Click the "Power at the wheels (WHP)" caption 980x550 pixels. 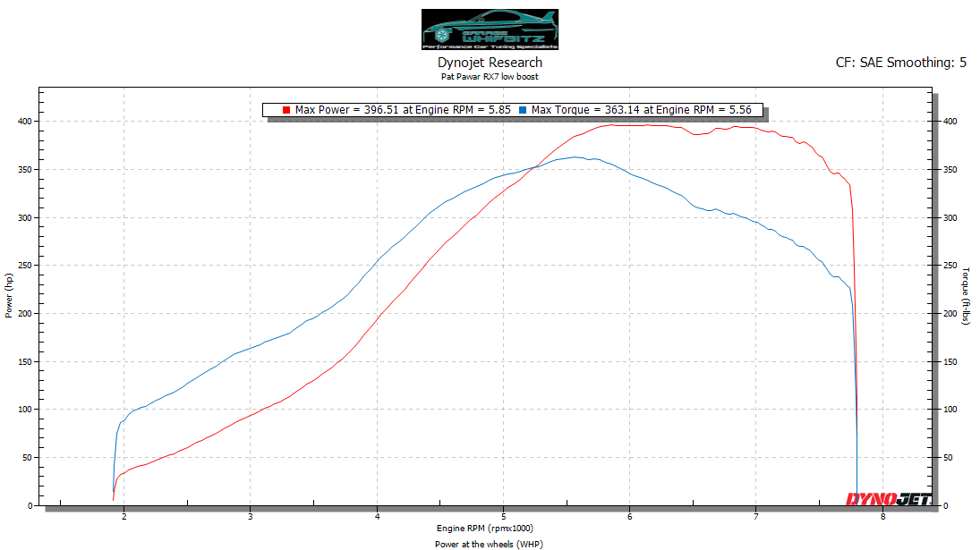pos(489,545)
